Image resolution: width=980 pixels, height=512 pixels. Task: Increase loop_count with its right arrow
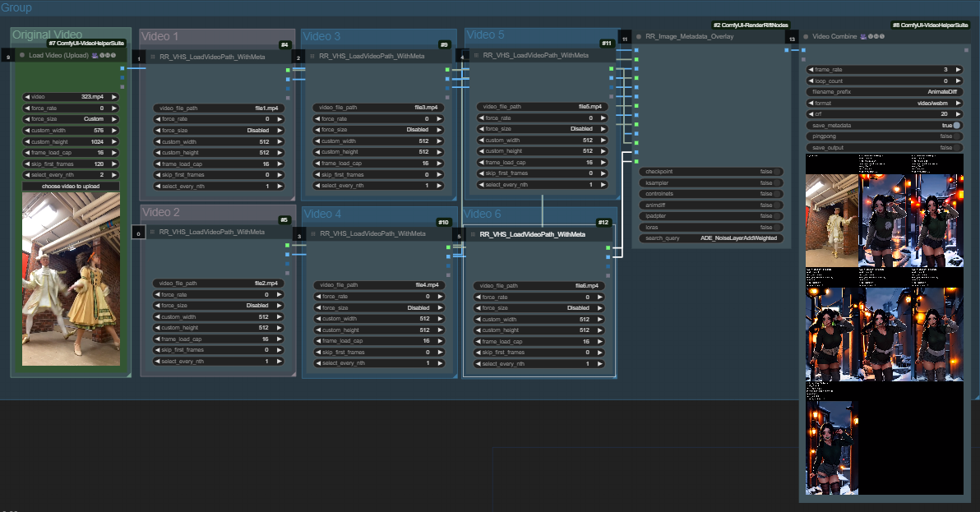(958, 81)
